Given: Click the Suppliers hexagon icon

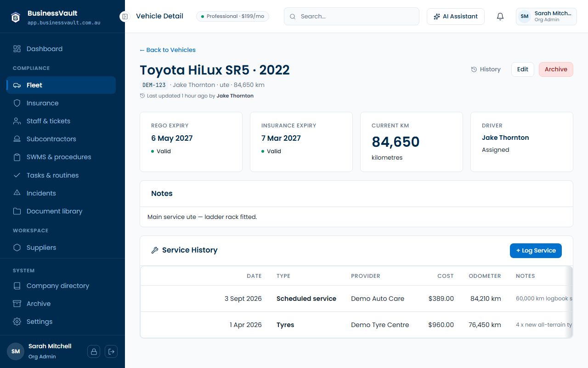Looking at the screenshot, I should point(17,247).
